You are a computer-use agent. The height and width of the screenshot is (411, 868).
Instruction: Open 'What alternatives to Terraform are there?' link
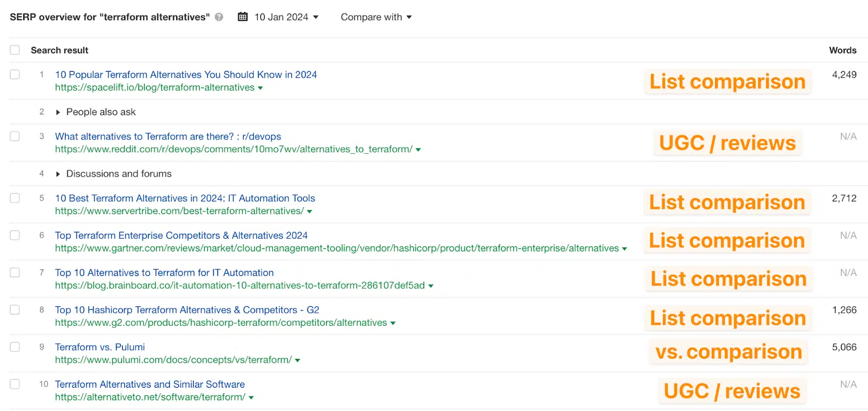(x=168, y=136)
